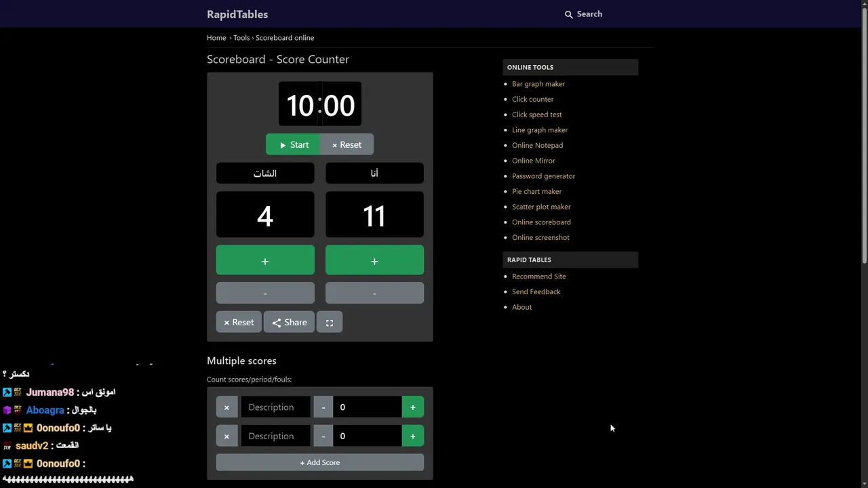
Task: Start the 10:00 timer
Action: [293, 144]
